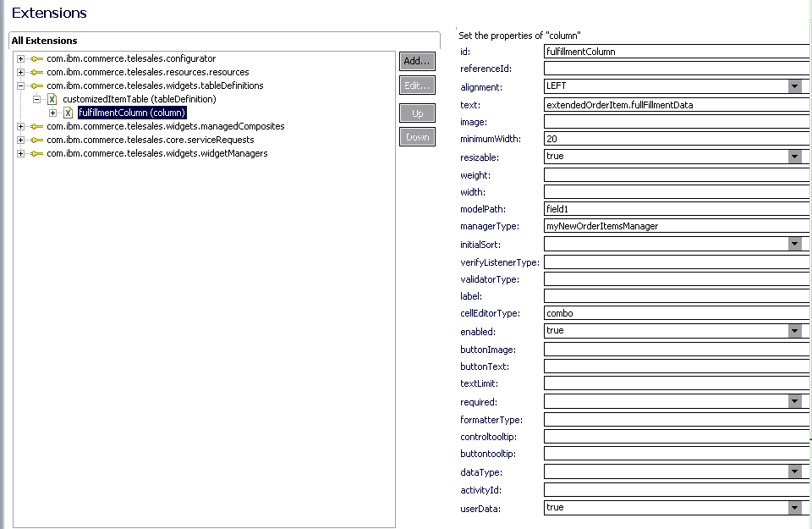Click the Add... button
Image resolution: width=812 pixels, height=529 pixels.
point(417,61)
